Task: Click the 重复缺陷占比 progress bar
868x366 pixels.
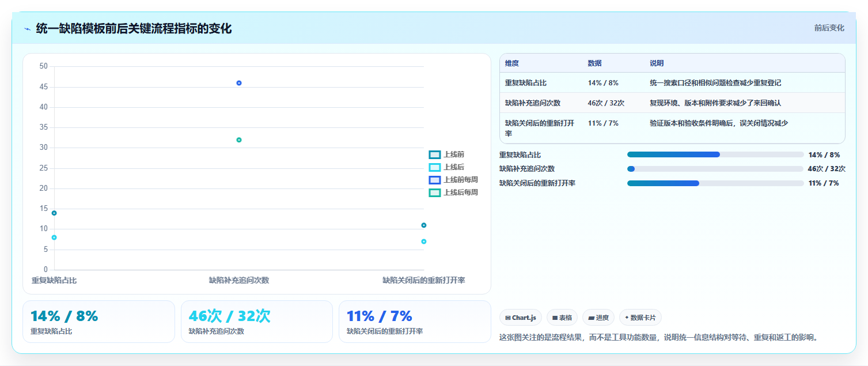Action: click(715, 154)
